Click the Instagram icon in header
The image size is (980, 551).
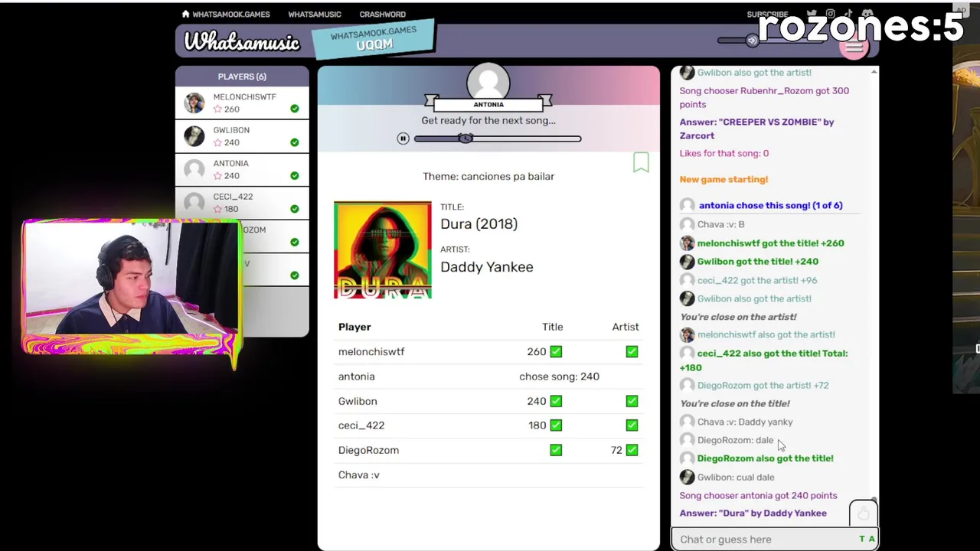click(830, 15)
